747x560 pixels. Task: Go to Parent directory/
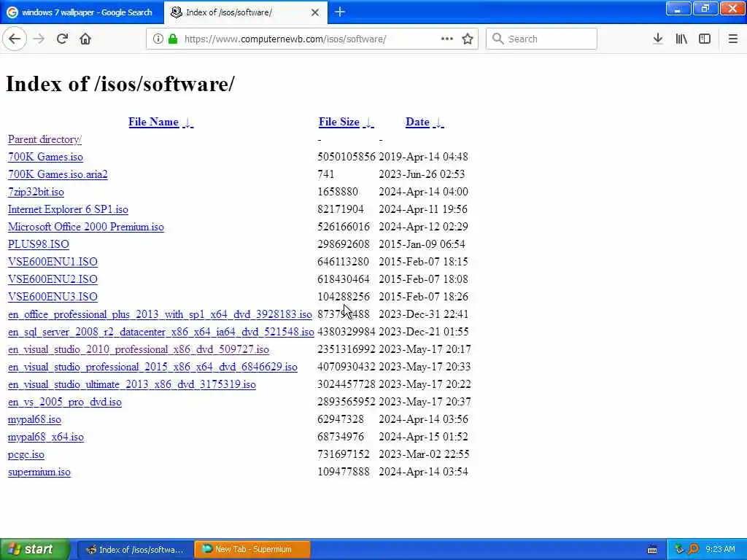[x=44, y=139]
